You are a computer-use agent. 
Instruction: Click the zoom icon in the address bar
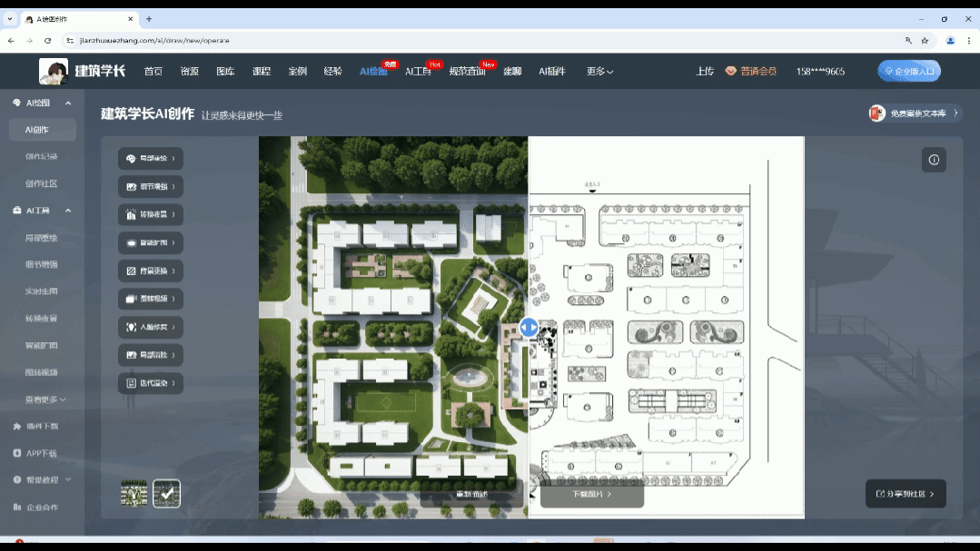(908, 41)
